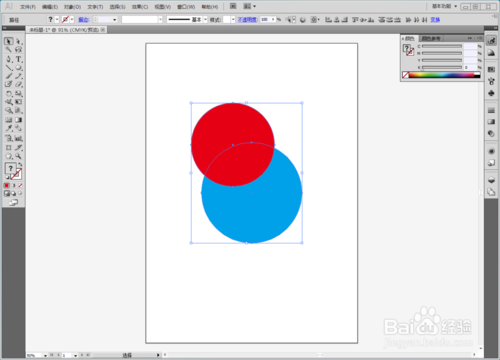Select the Zoom magnifier tool
Viewport: 500px width, 360px height.
pos(19,156)
